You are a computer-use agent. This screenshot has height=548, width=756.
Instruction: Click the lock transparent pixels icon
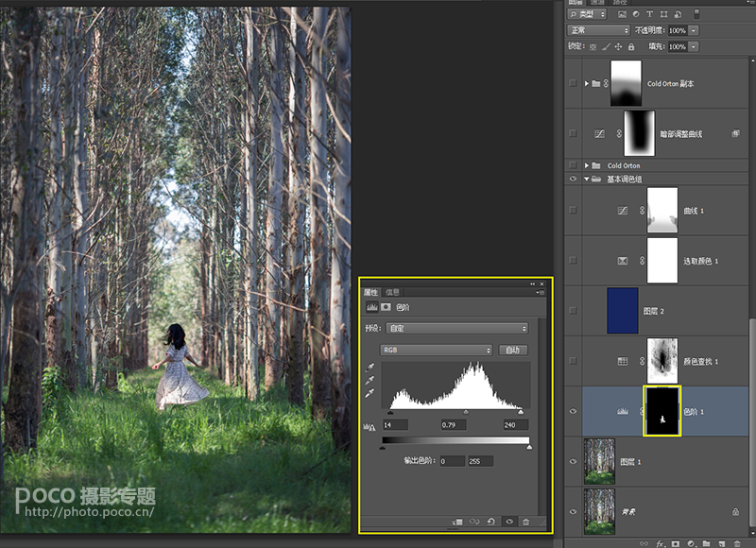(x=593, y=46)
